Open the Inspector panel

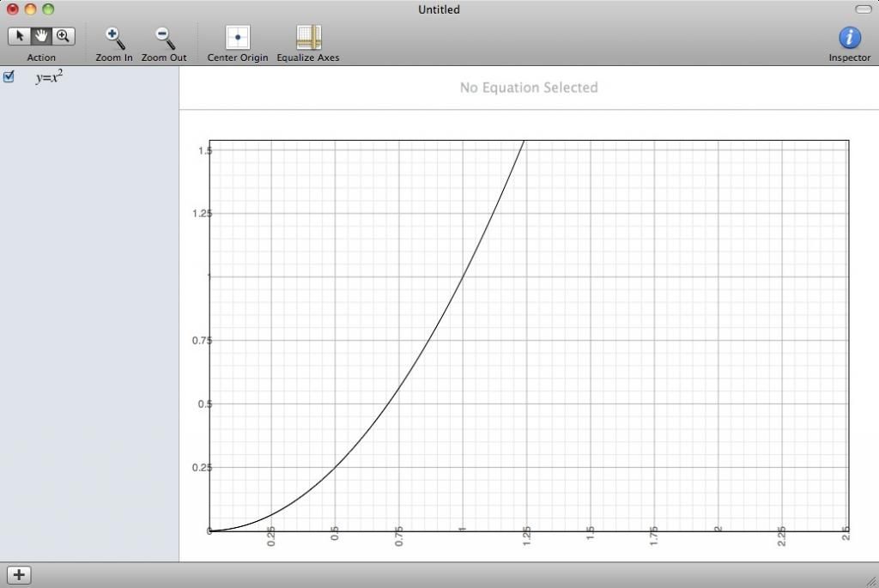coord(849,38)
